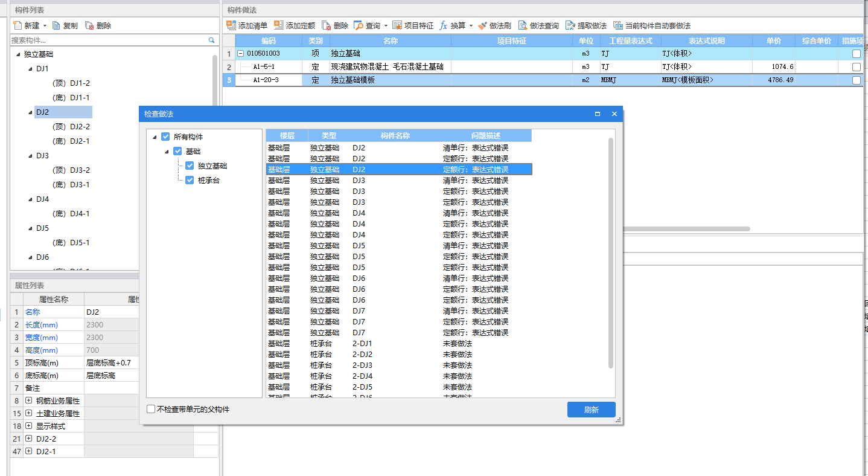The image size is (868, 476).
Task: Collapse the DJ3 tree node arrow
Action: [30, 156]
